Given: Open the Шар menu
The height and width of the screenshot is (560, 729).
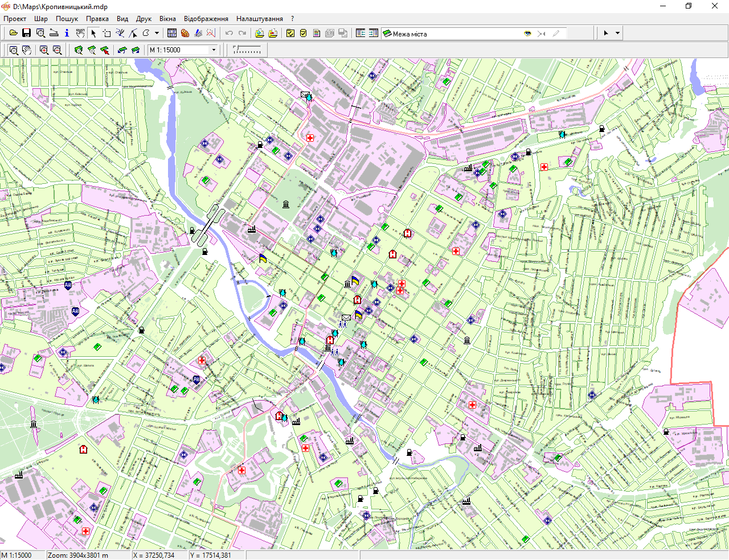Looking at the screenshot, I should click(41, 19).
